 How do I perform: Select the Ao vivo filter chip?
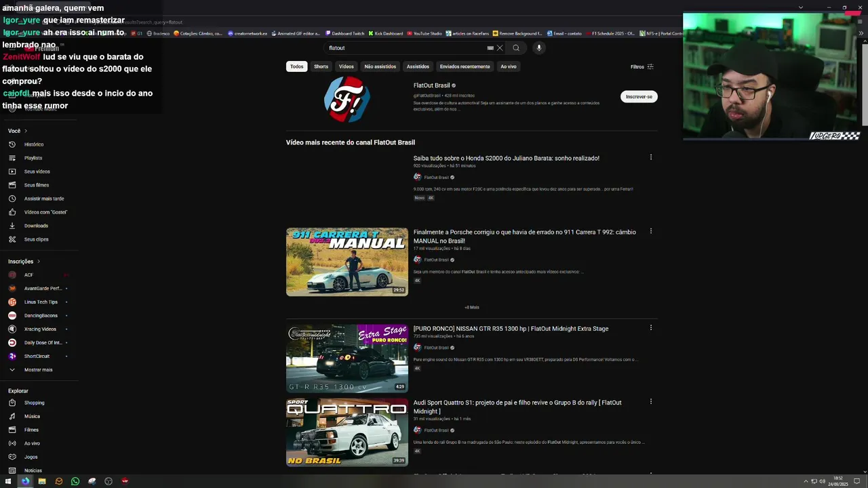(x=509, y=66)
